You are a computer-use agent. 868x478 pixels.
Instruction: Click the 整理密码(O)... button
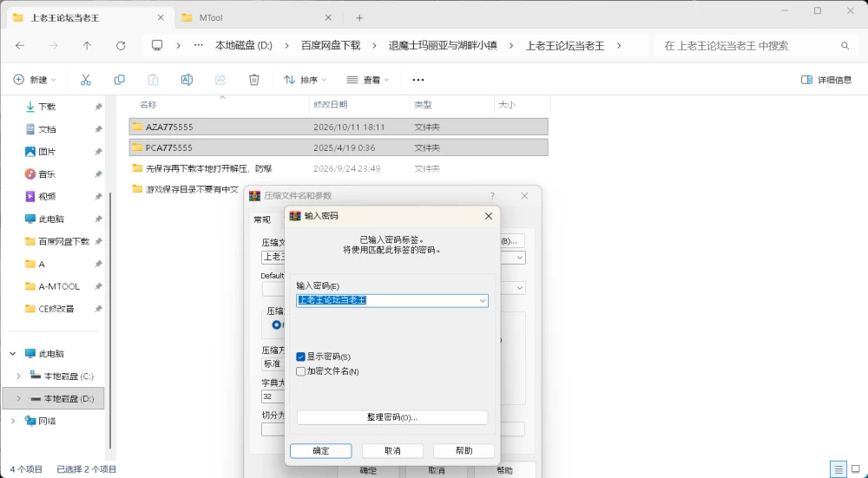pos(392,417)
